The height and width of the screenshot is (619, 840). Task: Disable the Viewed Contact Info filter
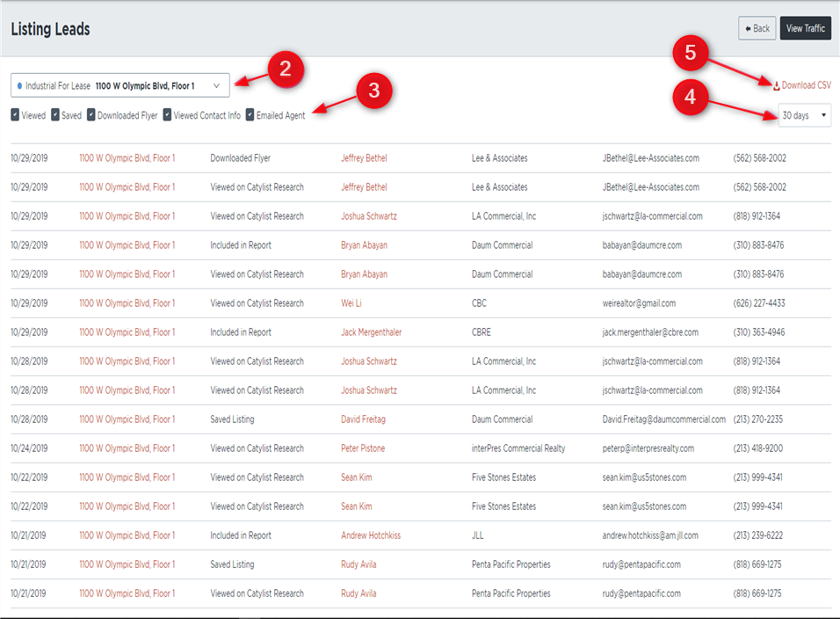click(168, 115)
